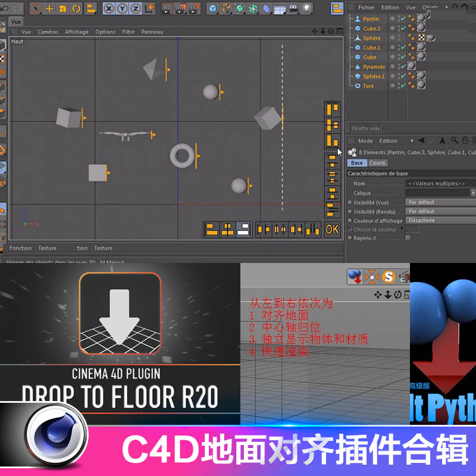Open Filtre menu

point(128,32)
